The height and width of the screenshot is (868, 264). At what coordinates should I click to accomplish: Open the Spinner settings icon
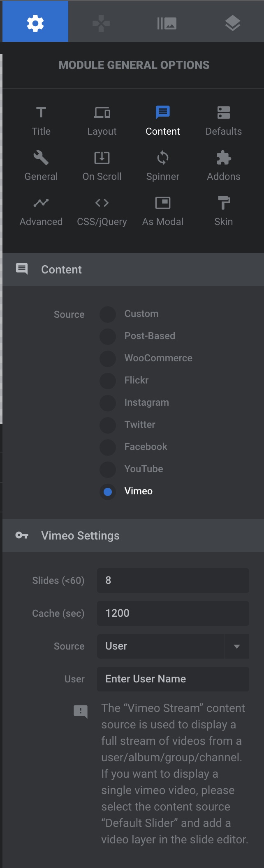coord(163,158)
